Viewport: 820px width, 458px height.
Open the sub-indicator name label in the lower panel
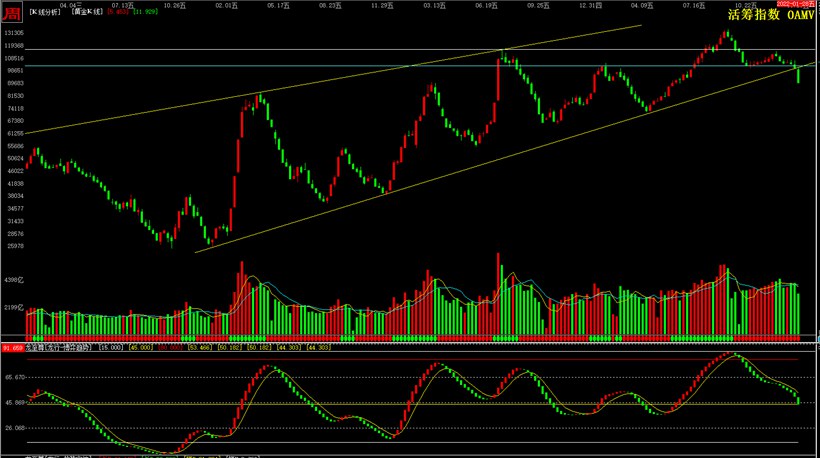coord(59,347)
